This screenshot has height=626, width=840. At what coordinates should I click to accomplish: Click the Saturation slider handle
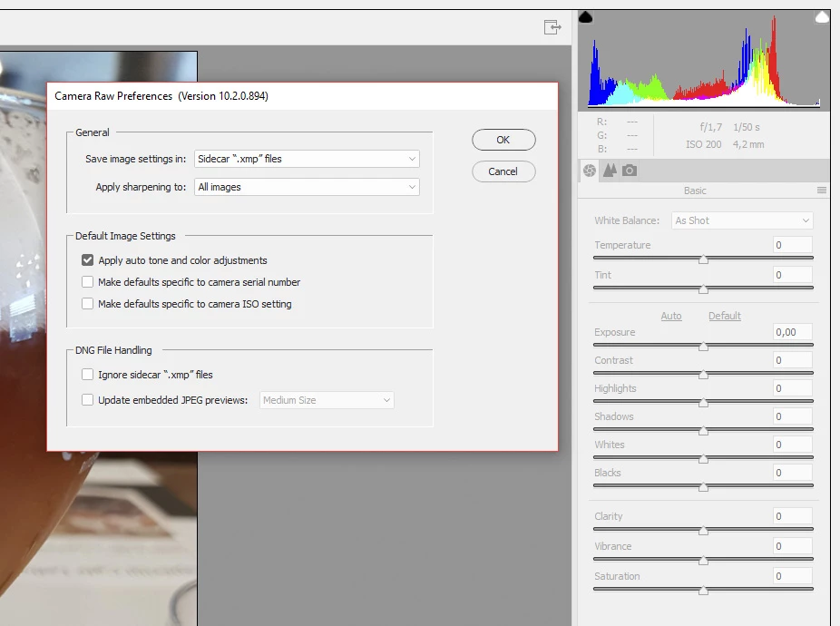(x=703, y=591)
